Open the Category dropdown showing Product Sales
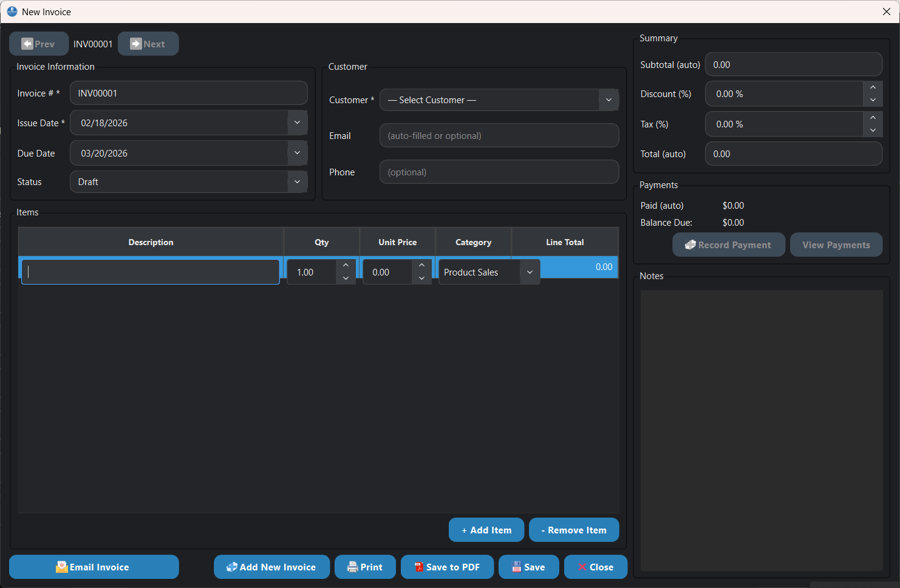This screenshot has height=588, width=900. 529,271
